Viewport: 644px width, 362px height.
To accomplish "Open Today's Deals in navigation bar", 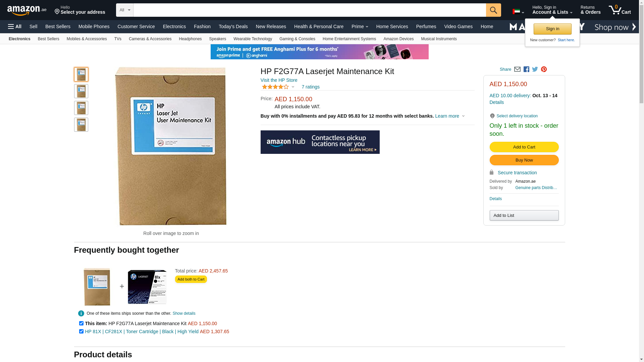I will click(x=233, y=26).
